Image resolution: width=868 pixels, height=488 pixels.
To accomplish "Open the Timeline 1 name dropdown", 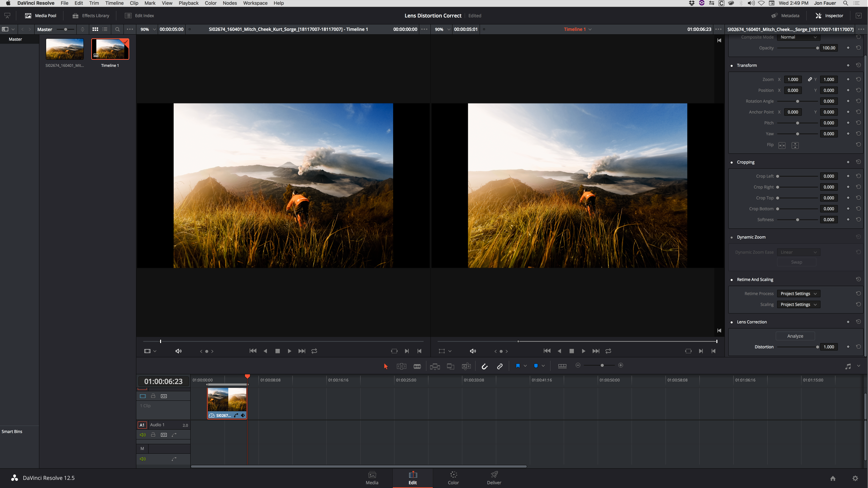I will (578, 29).
